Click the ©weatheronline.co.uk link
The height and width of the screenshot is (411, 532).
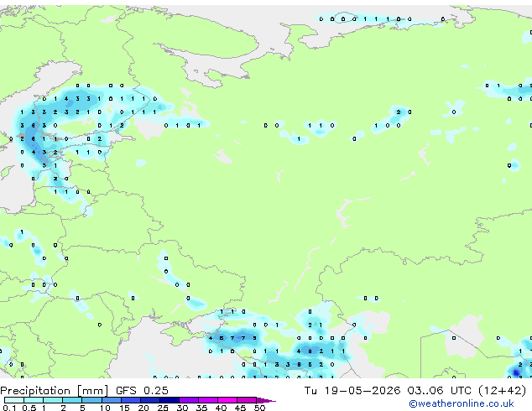[x=461, y=403]
